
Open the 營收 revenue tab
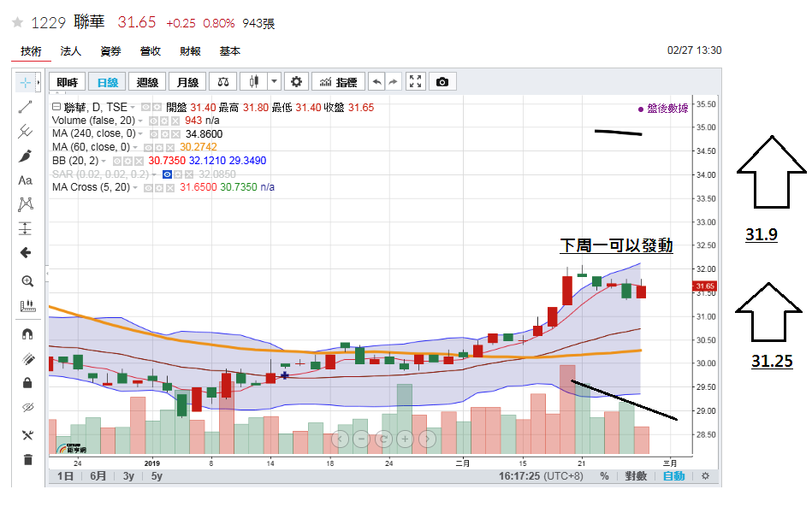[x=151, y=51]
